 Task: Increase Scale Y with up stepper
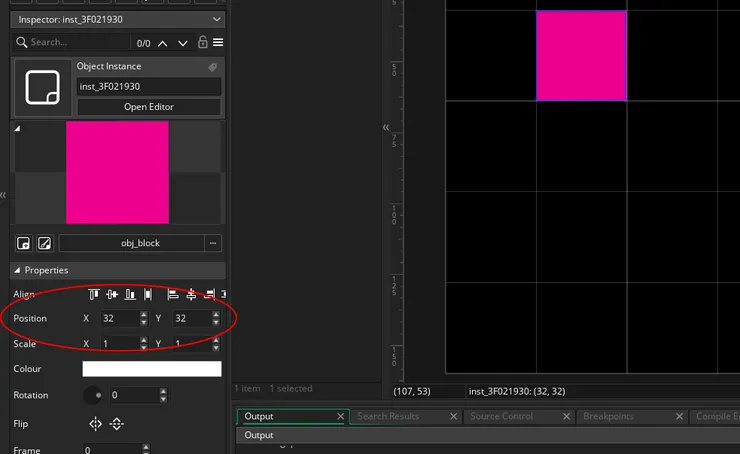click(x=216, y=340)
